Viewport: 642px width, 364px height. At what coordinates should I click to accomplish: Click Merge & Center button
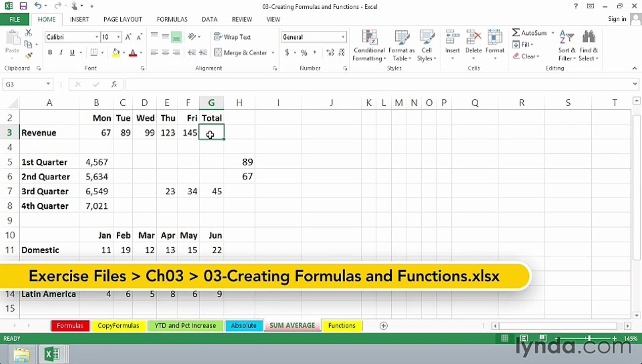click(241, 53)
